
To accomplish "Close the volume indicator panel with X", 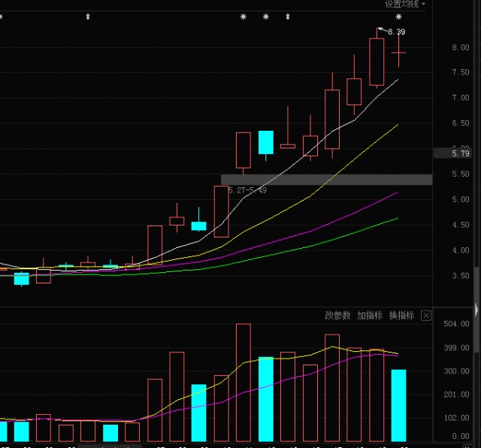I will pos(426,316).
